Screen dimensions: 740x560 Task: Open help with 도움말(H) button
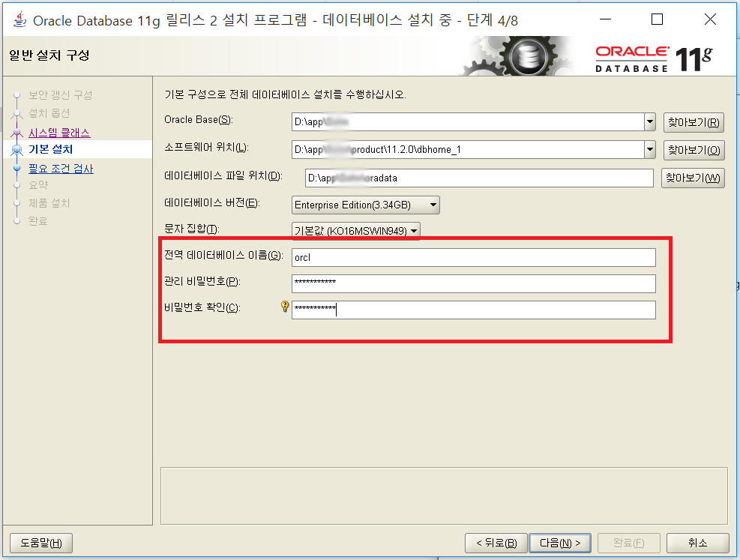(x=41, y=543)
